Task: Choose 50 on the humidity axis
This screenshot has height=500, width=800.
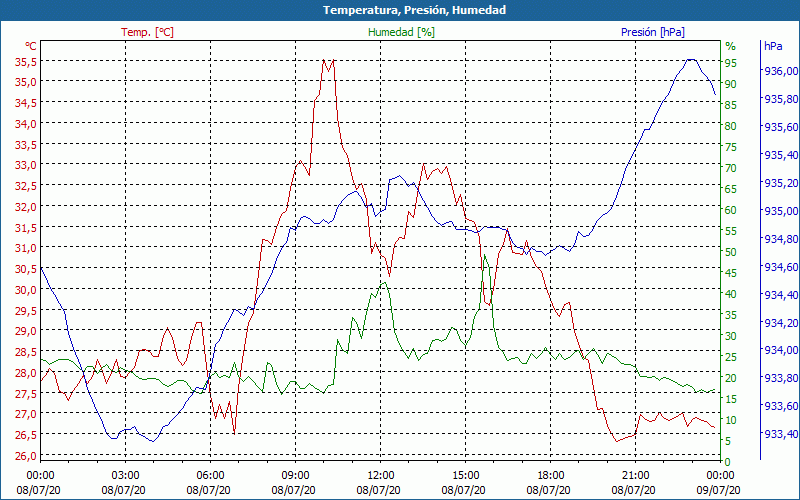Action: coord(731,252)
